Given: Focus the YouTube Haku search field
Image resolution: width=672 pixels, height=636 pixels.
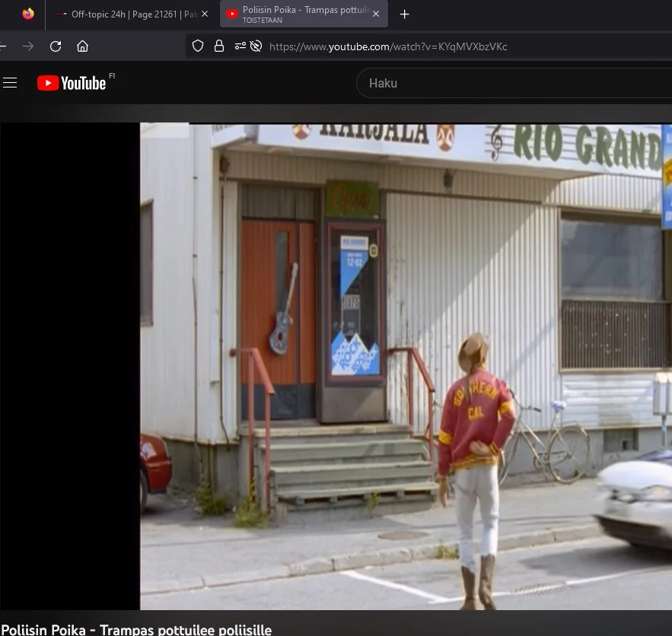Looking at the screenshot, I should tap(510, 83).
